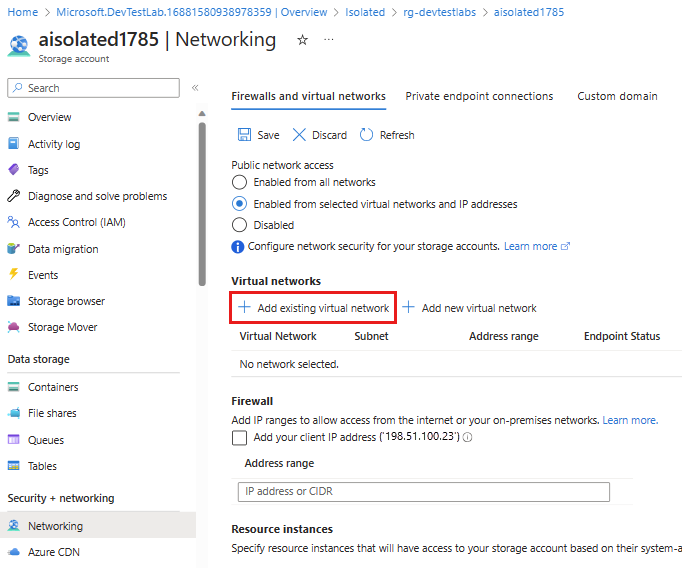Click the Discard X icon

click(299, 135)
